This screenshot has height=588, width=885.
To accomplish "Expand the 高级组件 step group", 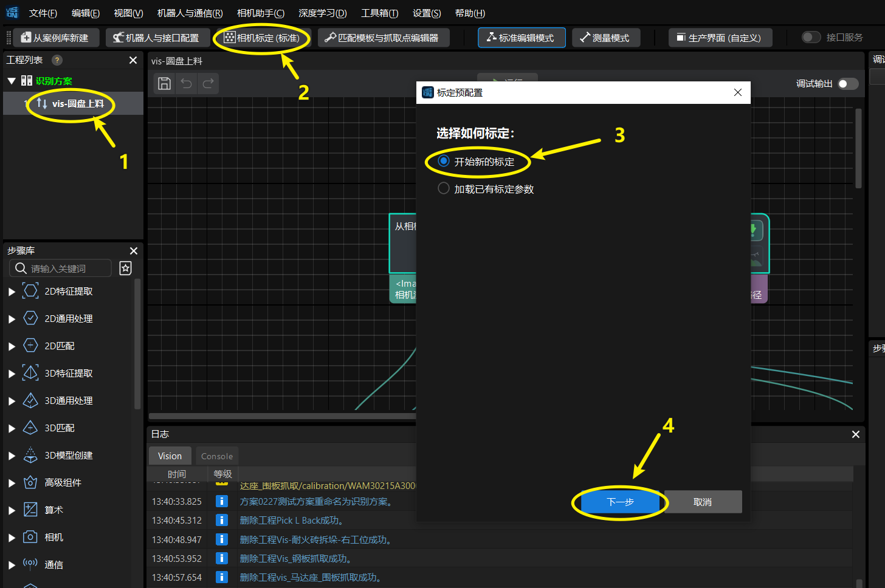I will [12, 483].
